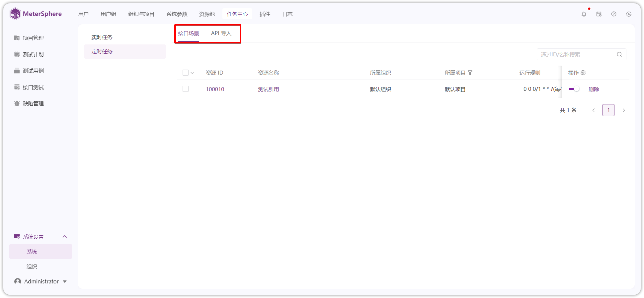Click the 接口测试 sidebar icon
The image size is (644, 298).
click(17, 87)
